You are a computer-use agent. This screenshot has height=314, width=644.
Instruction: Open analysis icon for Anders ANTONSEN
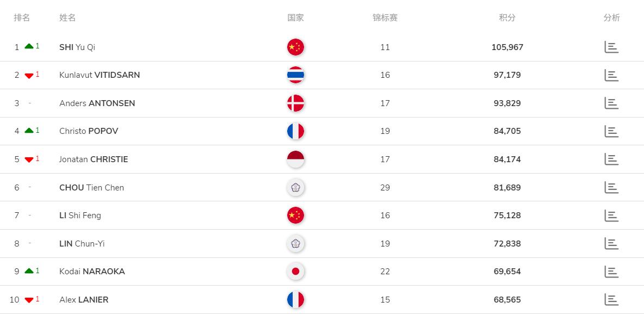point(611,103)
